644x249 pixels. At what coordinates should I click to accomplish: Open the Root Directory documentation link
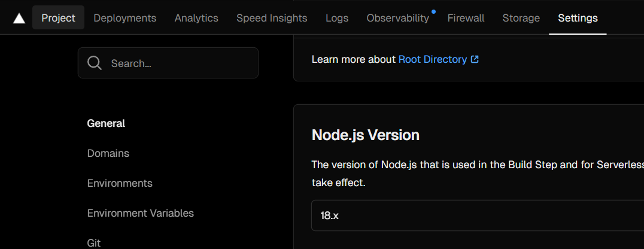point(432,59)
